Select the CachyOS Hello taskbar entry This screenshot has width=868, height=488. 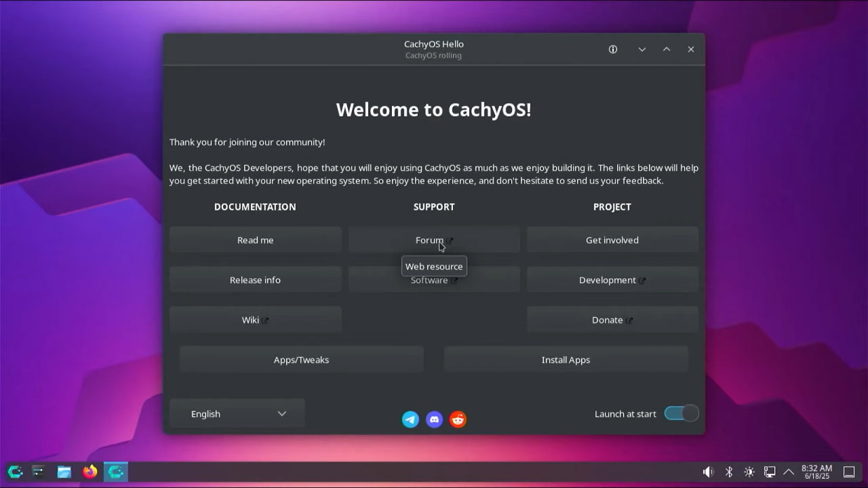(x=116, y=472)
